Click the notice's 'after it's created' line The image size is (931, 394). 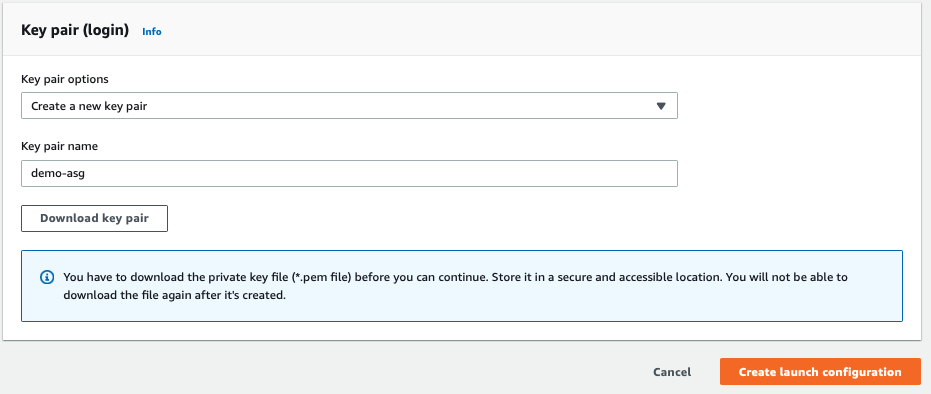pyautogui.click(x=175, y=294)
